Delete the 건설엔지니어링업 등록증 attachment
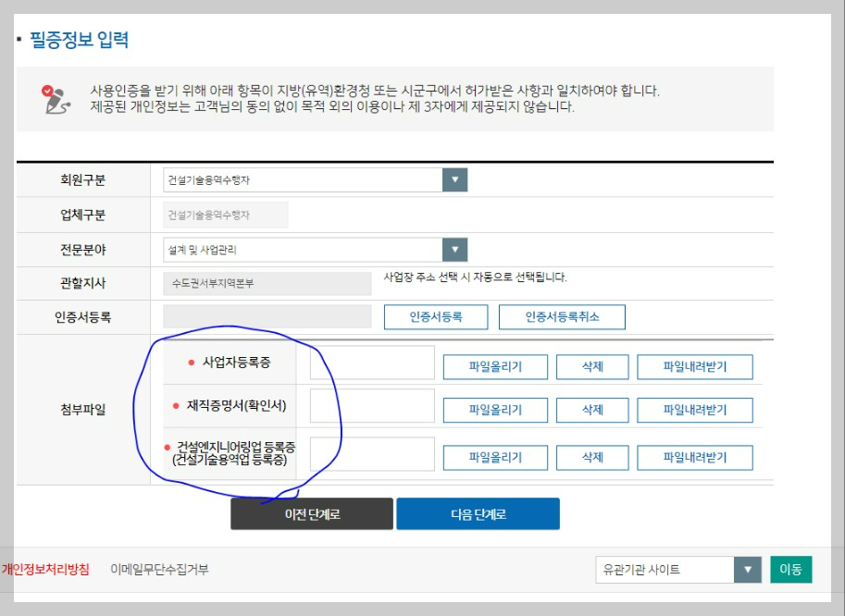 (591, 457)
